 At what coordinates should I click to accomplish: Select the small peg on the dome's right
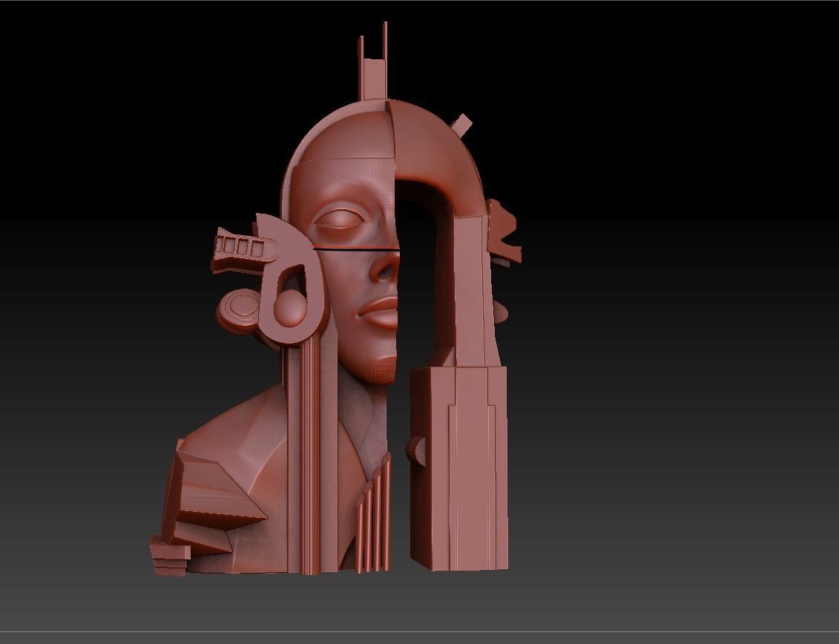click(461, 125)
